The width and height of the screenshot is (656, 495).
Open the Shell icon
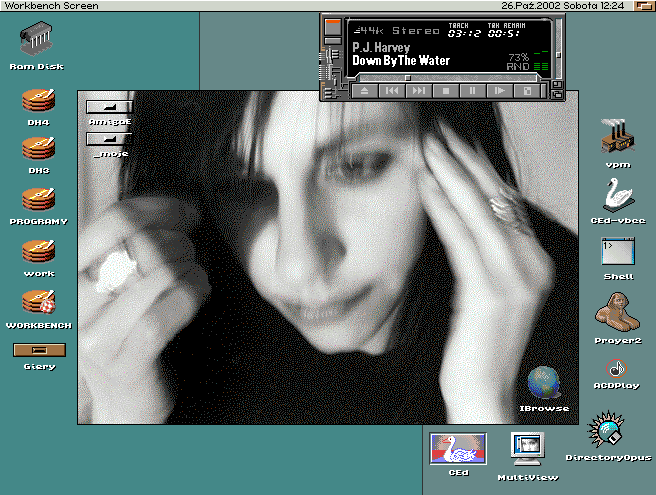[x=618, y=251]
